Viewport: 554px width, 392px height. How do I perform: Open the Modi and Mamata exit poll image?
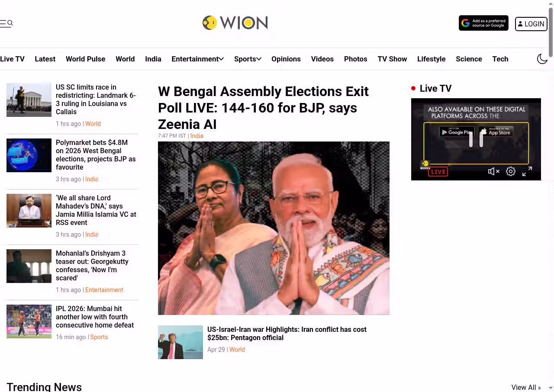point(274,228)
